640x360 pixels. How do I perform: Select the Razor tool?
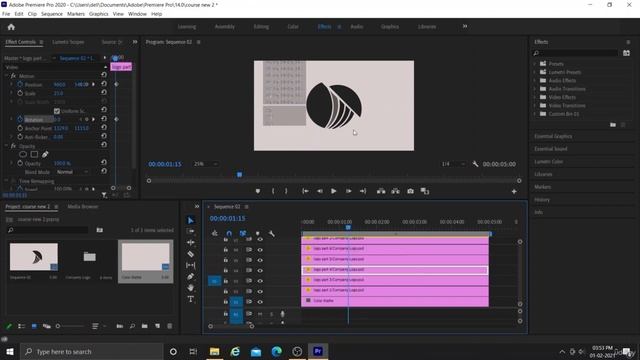click(191, 254)
